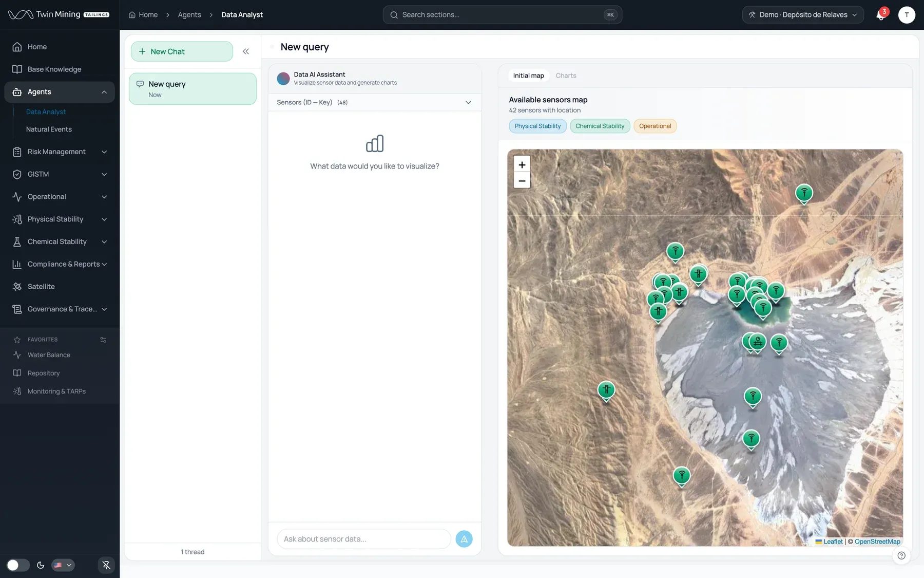Click the Chemical Stability flask icon
The height and width of the screenshot is (578, 924).
point(17,241)
